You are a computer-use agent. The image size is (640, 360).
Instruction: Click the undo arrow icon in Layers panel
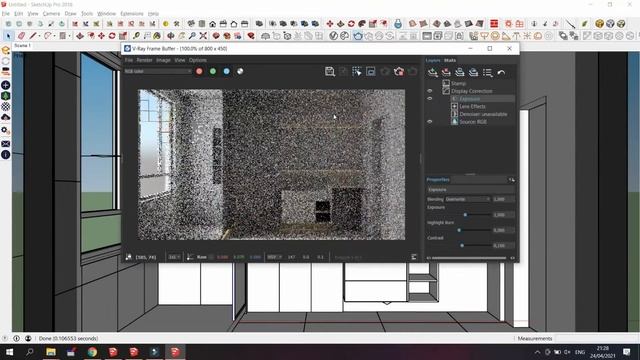(x=501, y=72)
